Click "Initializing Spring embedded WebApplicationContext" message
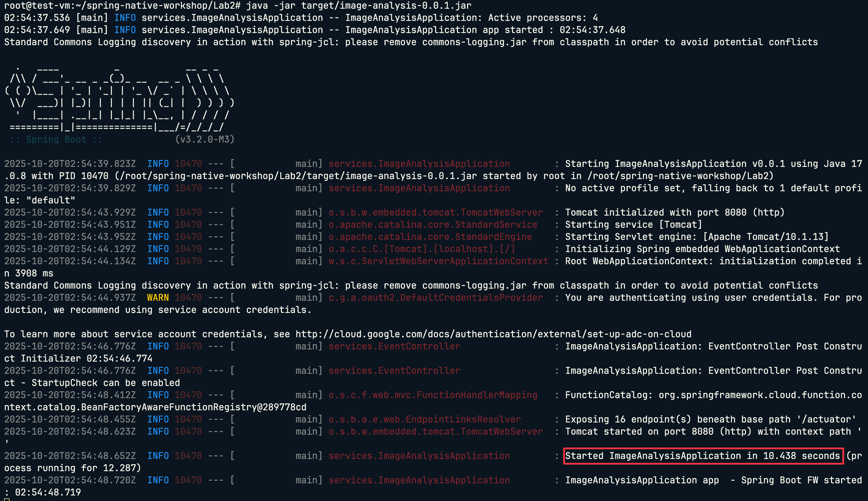Screen dimensions: 868x501 [702, 249]
